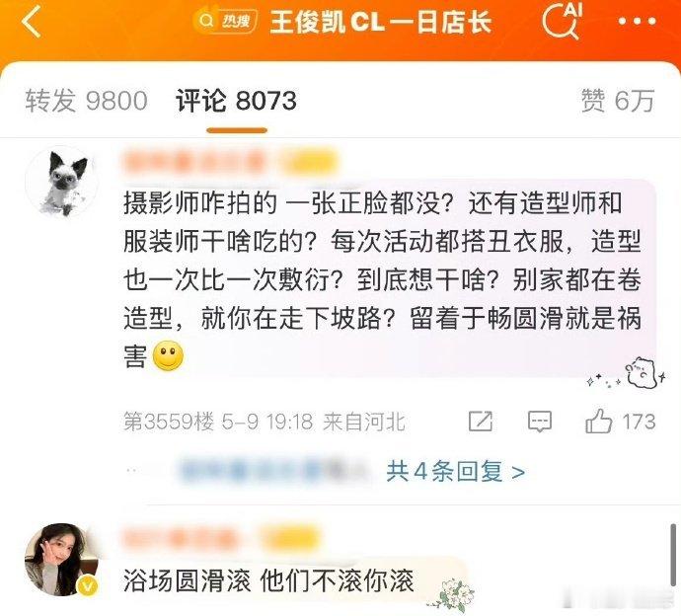The image size is (681, 616).
Task: Reply to the 第3559楼 comment via bubble icon
Action: [540, 422]
